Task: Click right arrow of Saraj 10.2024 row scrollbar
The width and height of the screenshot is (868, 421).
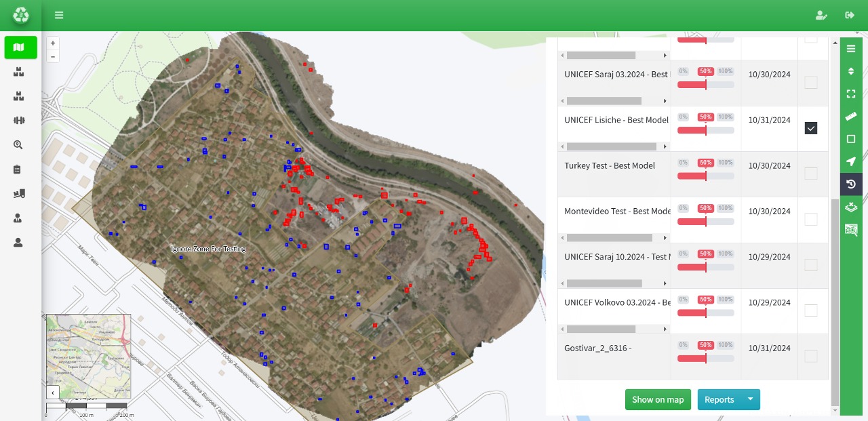Action: [x=665, y=283]
